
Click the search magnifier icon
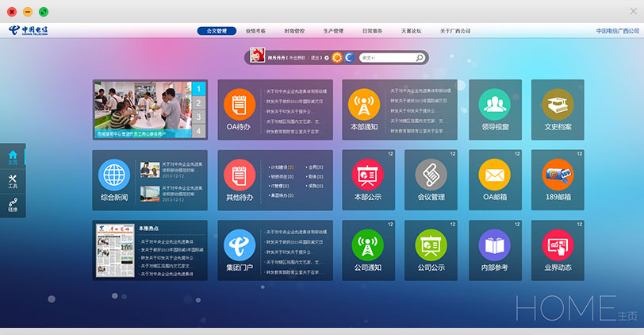420,57
